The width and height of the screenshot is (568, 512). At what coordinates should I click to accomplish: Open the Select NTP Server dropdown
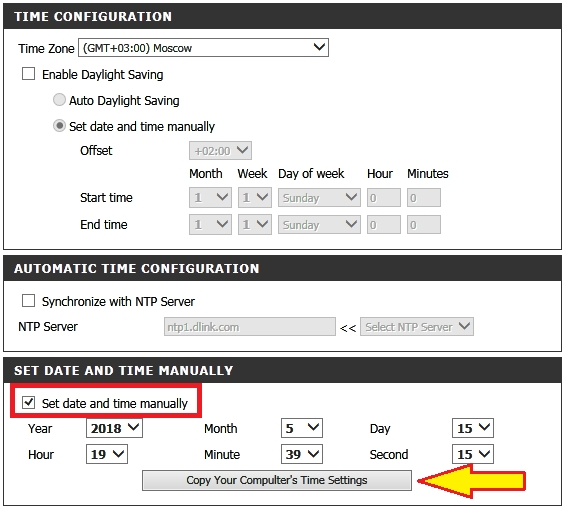tap(417, 327)
